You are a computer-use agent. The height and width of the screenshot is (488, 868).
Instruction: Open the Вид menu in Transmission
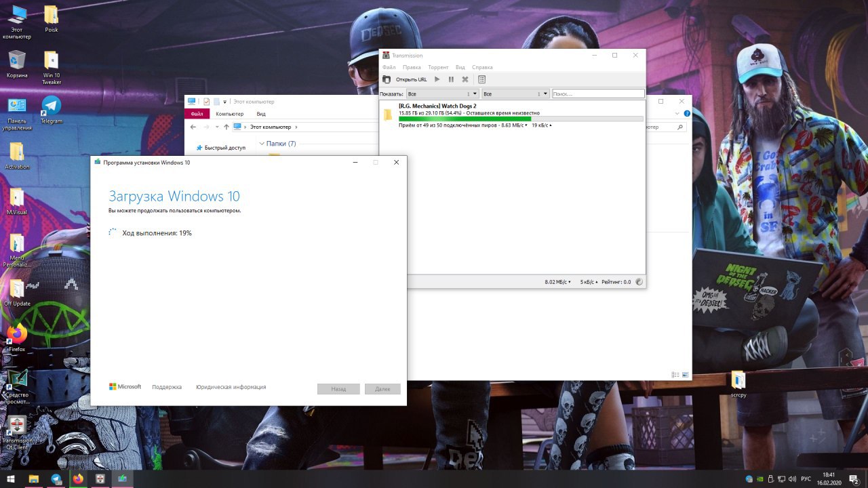click(460, 67)
